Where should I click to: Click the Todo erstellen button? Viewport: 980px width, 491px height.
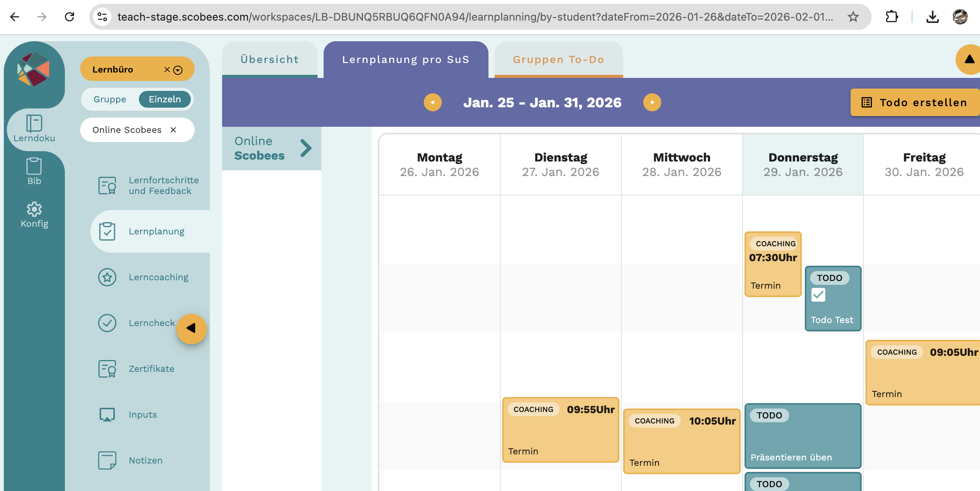coord(915,102)
